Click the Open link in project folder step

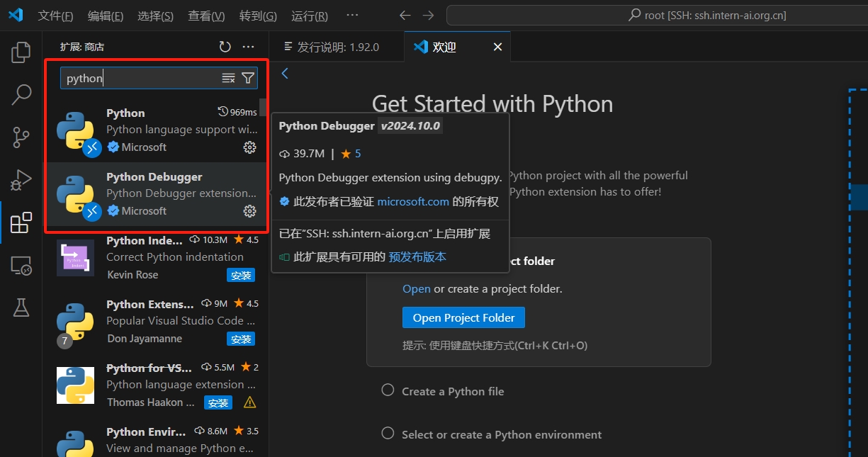[x=417, y=289]
